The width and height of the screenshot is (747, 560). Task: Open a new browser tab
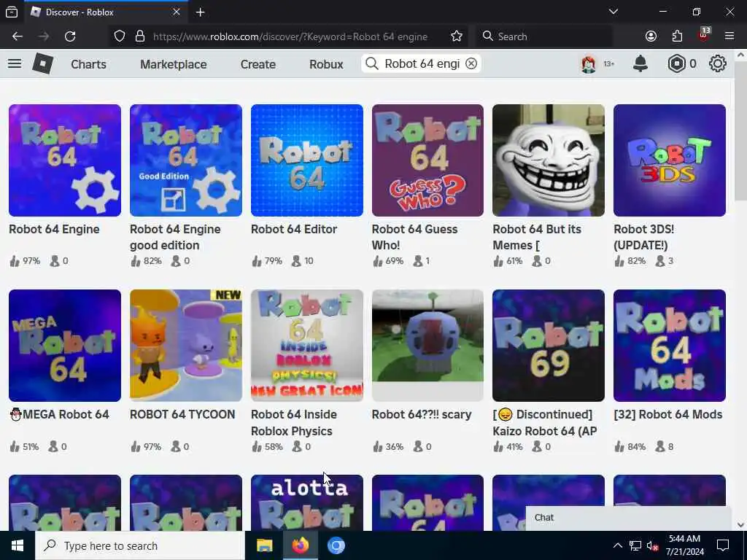pyautogui.click(x=200, y=12)
